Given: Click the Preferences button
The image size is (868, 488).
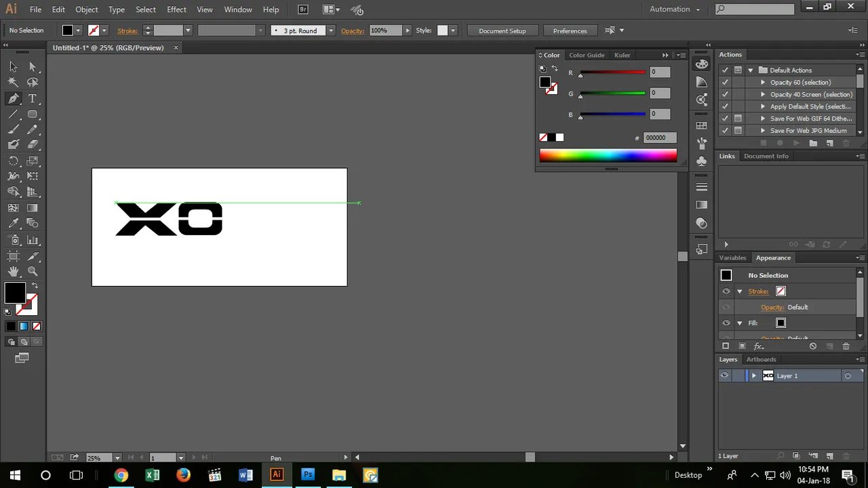Looking at the screenshot, I should (570, 30).
